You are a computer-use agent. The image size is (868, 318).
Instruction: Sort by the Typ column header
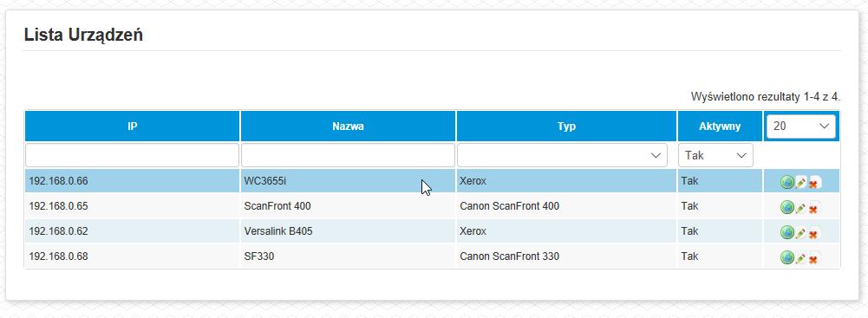point(566,127)
